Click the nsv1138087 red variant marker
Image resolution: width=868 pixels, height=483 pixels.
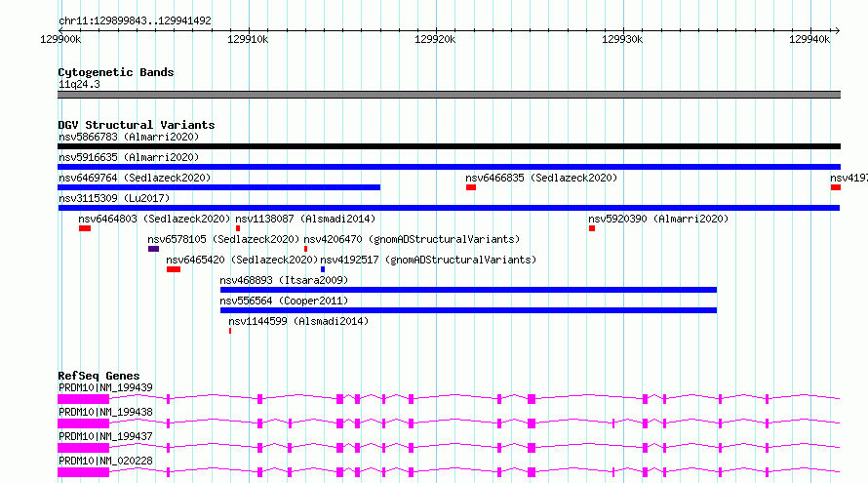(238, 228)
